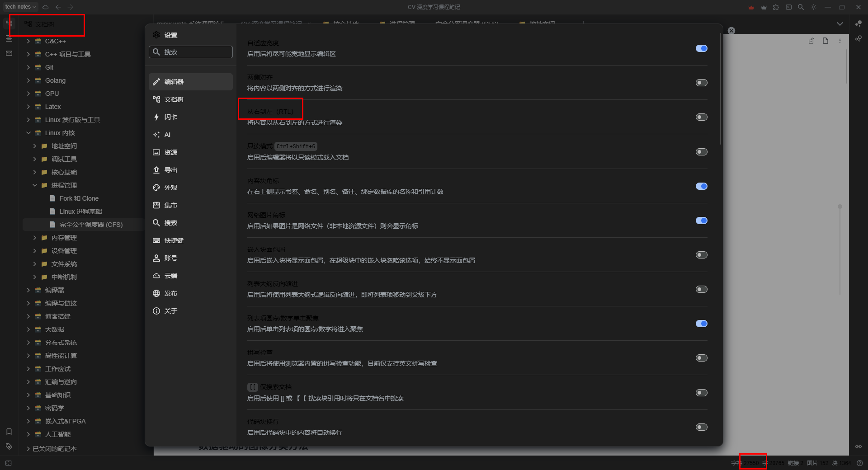Viewport: 868px width, 470px height.
Task: Open the editor more options three-dot menu
Action: (840, 41)
